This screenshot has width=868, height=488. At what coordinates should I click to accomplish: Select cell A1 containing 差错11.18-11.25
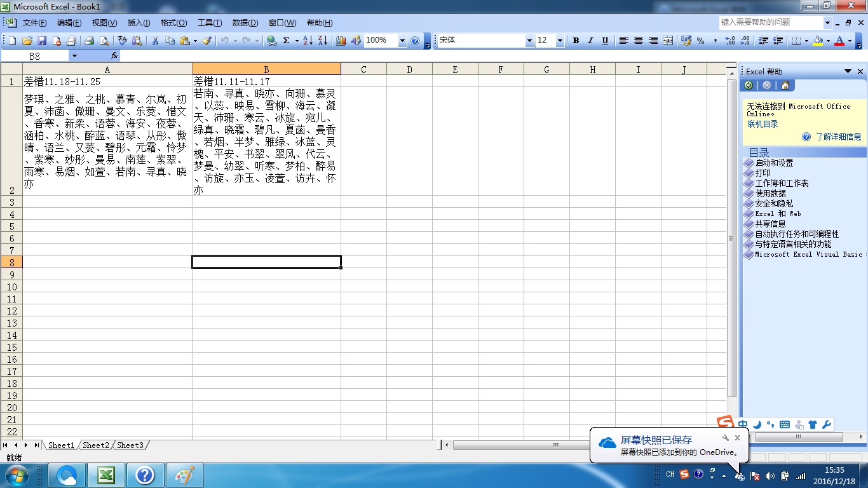pos(107,81)
